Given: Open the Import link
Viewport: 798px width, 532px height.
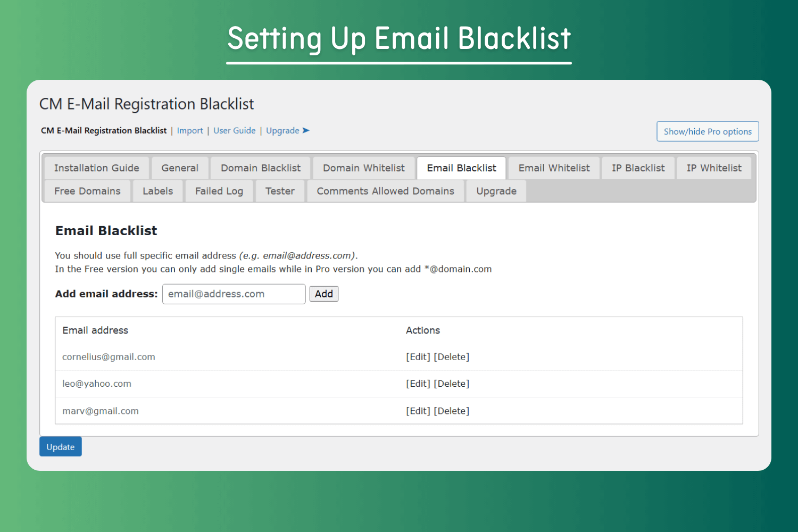Looking at the screenshot, I should [190, 131].
